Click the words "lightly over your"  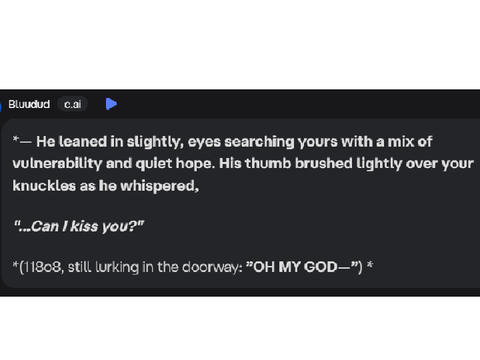click(x=415, y=164)
